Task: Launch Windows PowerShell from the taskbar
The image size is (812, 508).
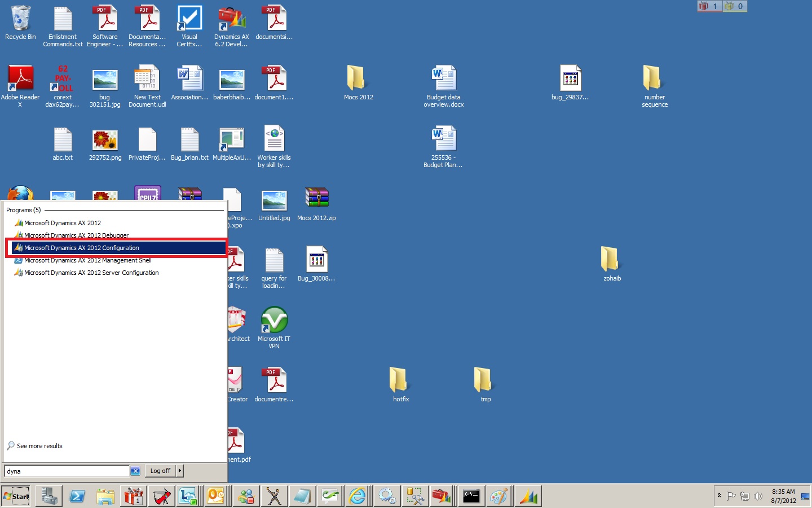Action: coord(77,497)
